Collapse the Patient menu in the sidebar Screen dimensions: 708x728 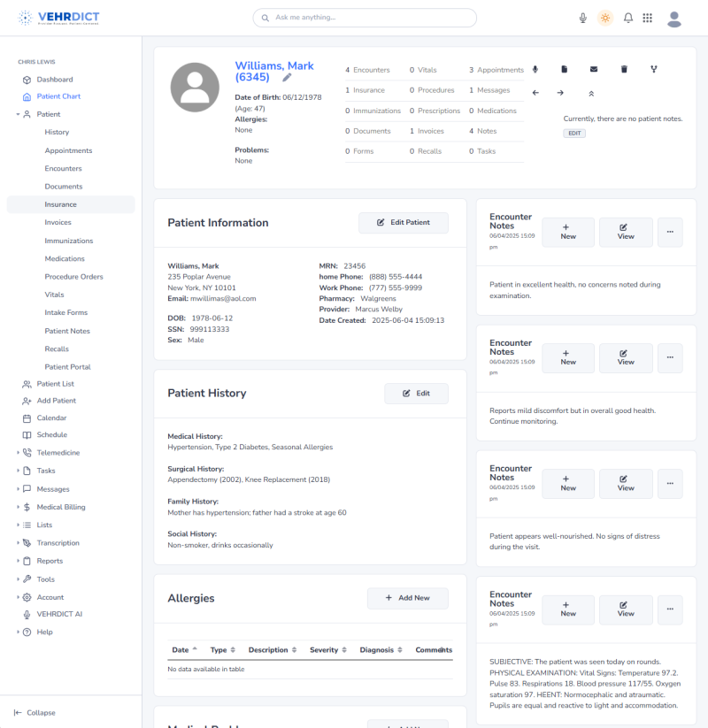pos(44,113)
